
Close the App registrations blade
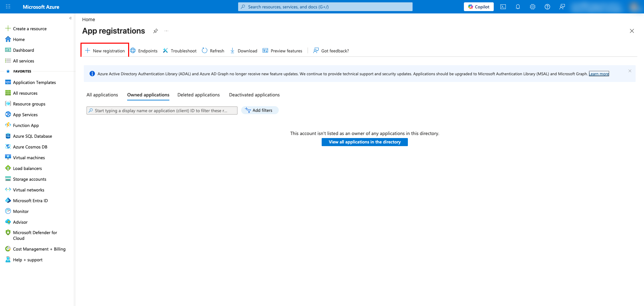632,31
